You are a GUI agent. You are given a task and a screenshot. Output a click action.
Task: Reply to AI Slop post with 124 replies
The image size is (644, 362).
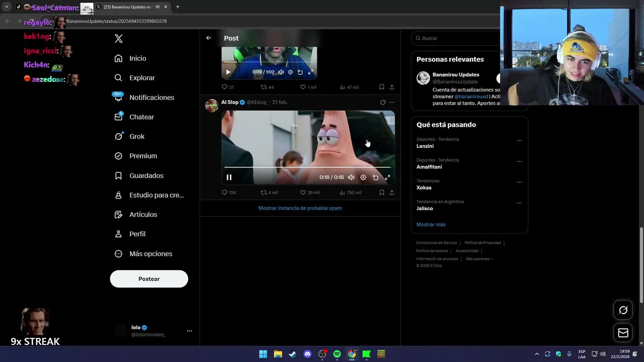229,193
